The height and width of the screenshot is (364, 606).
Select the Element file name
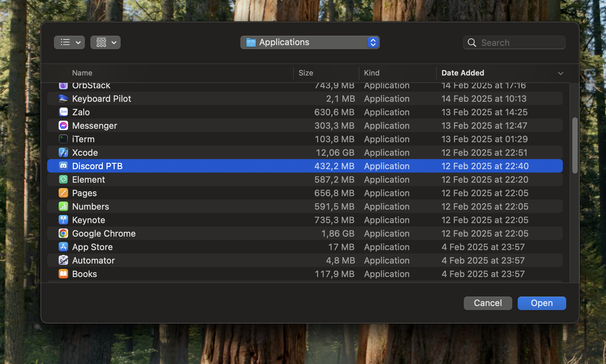[x=89, y=180]
